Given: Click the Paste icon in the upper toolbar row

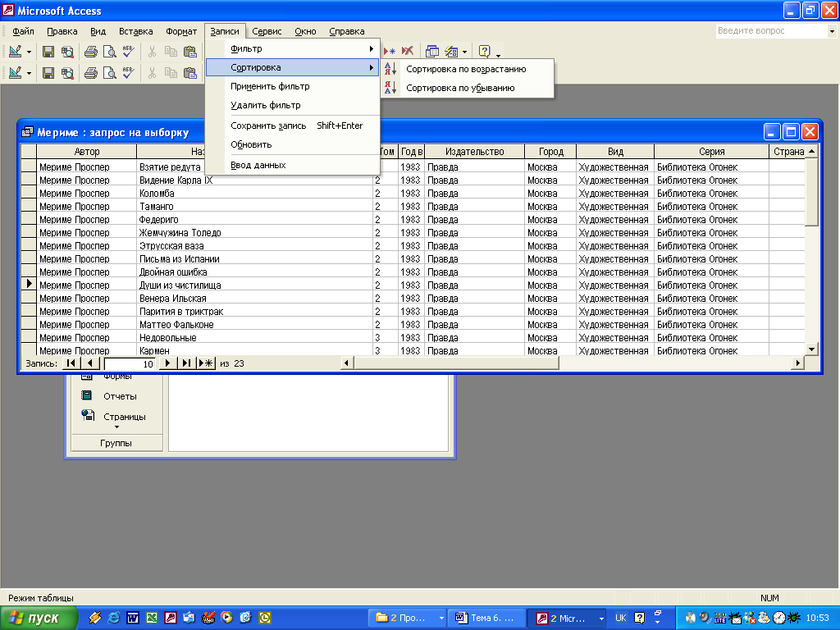Looking at the screenshot, I should click(x=190, y=52).
